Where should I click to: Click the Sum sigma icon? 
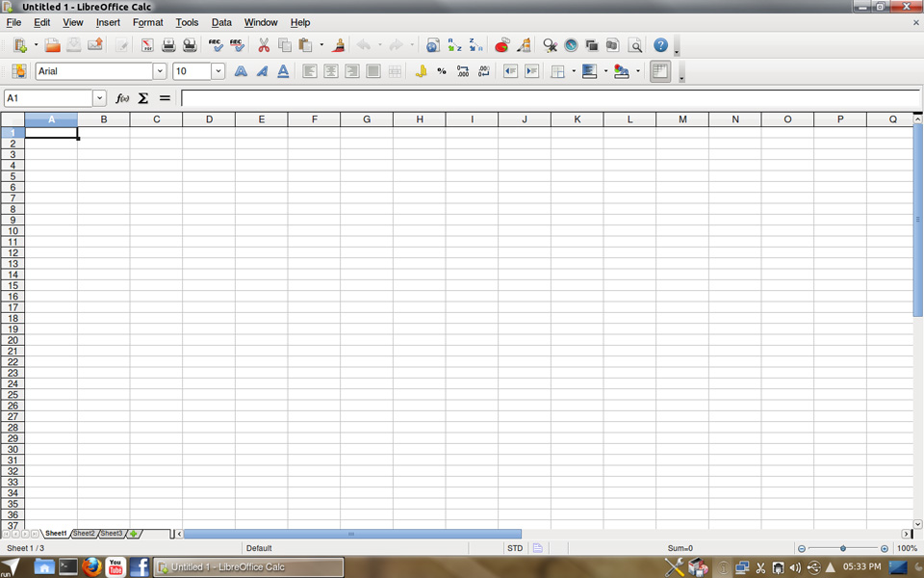click(143, 98)
